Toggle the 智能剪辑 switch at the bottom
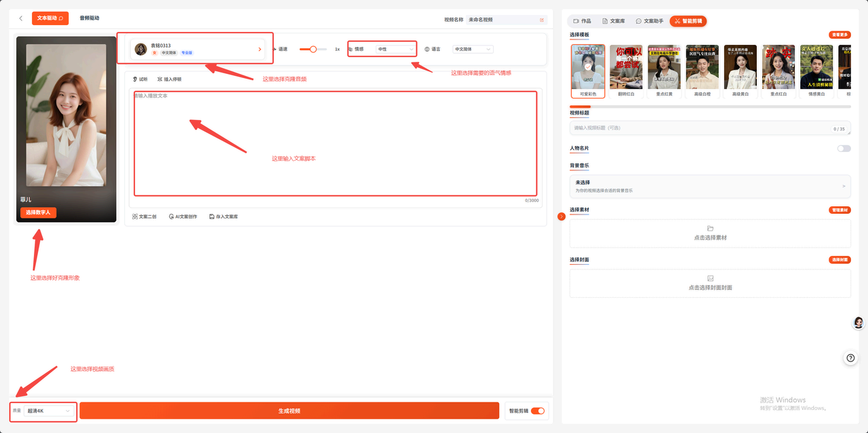Screen dimensions: 868x433 click(538, 411)
